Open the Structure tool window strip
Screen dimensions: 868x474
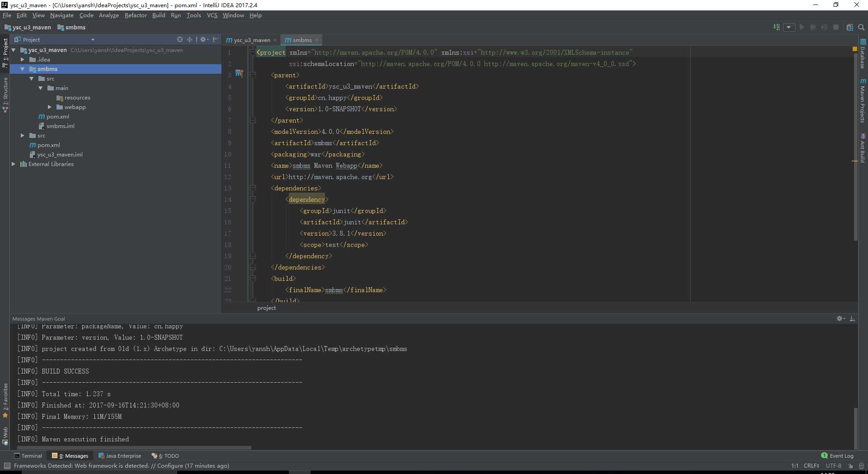(x=5, y=94)
